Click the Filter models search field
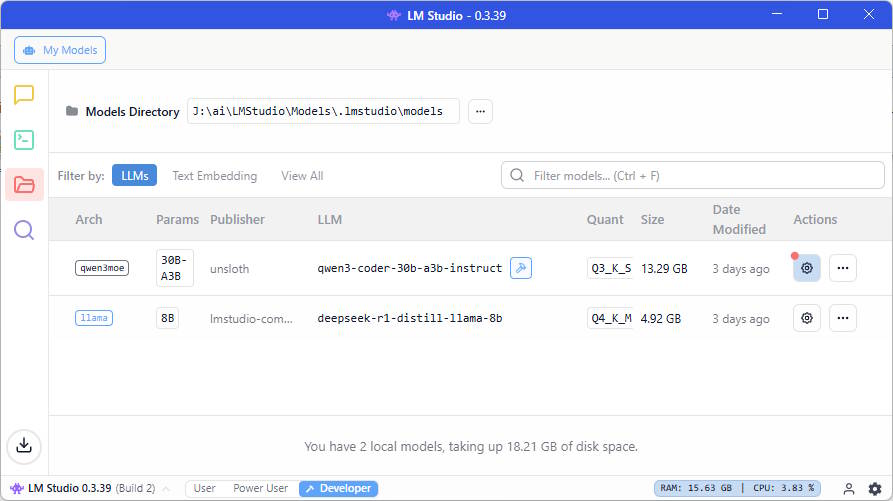 (700, 176)
